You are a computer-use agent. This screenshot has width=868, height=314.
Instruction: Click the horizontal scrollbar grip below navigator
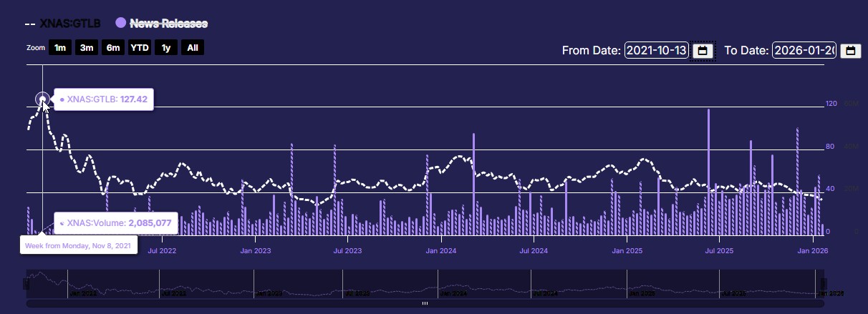tap(425, 303)
